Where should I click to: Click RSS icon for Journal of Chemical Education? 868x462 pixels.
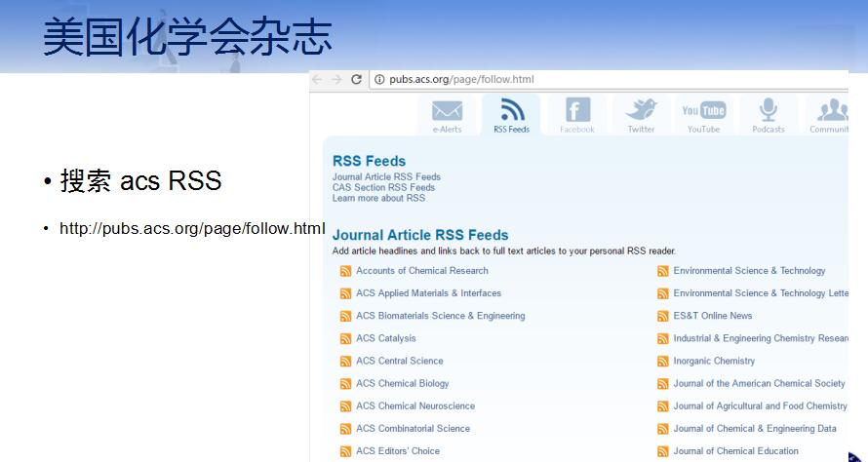662,451
